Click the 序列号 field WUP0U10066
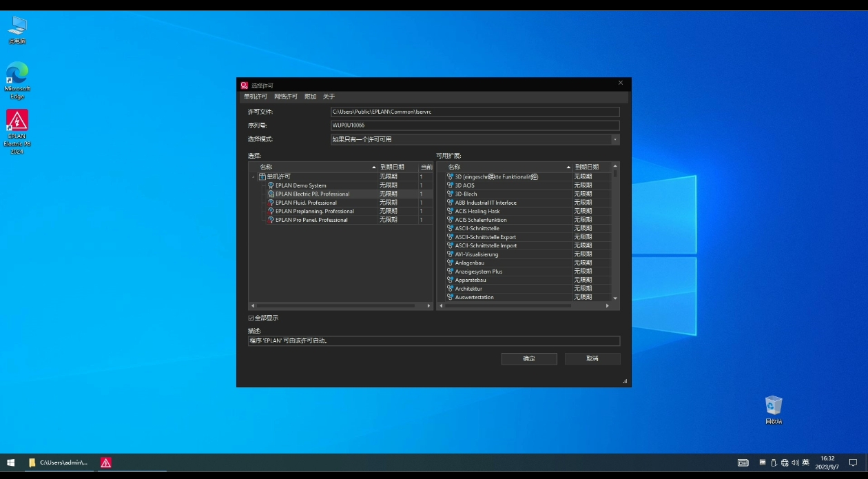The image size is (868, 479). [x=475, y=125]
